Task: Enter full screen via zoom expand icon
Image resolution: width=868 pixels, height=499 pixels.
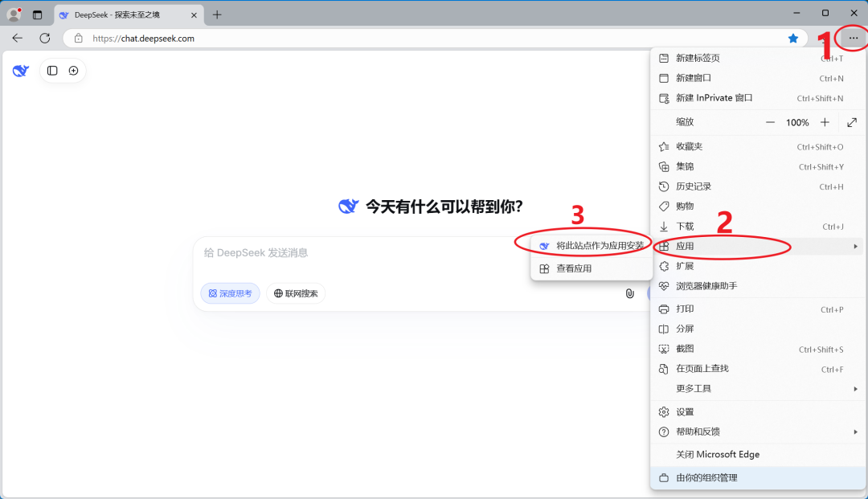Action: (852, 122)
